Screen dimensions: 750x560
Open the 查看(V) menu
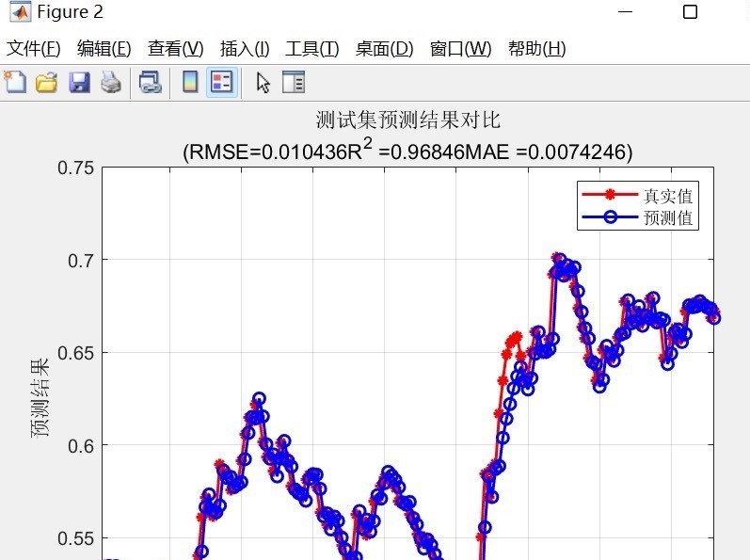176,48
